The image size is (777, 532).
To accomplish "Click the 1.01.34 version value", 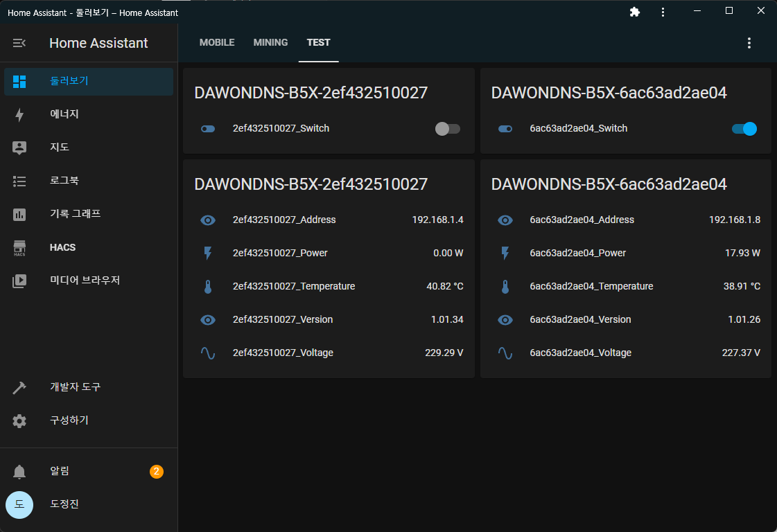I will [x=447, y=319].
